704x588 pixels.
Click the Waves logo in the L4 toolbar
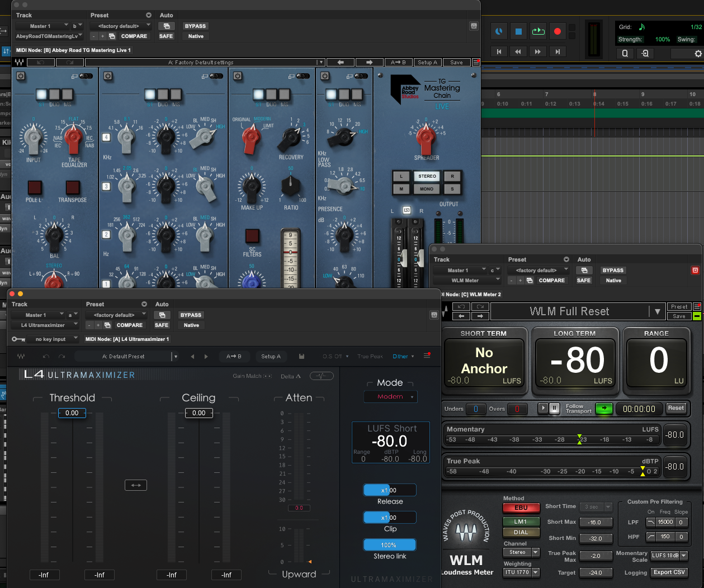pos(21,356)
